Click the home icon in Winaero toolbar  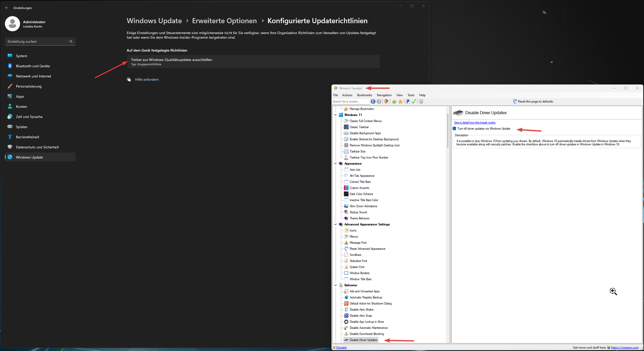(x=386, y=101)
